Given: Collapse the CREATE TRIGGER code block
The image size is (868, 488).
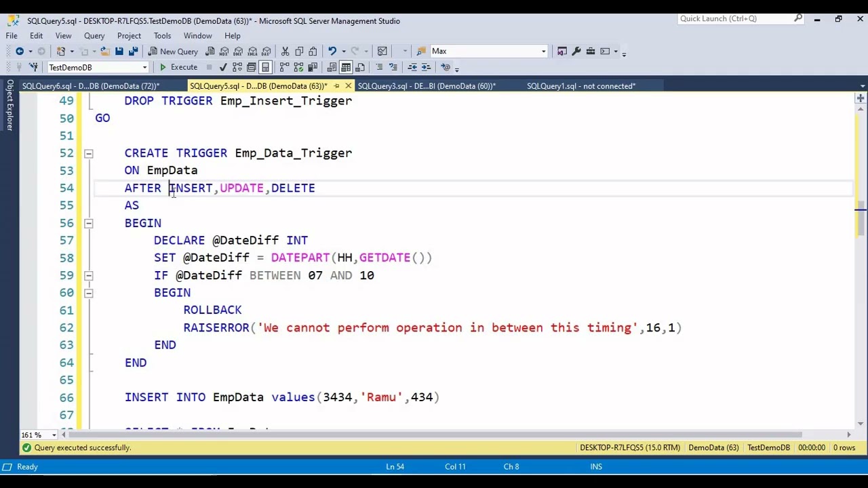Looking at the screenshot, I should coord(88,153).
